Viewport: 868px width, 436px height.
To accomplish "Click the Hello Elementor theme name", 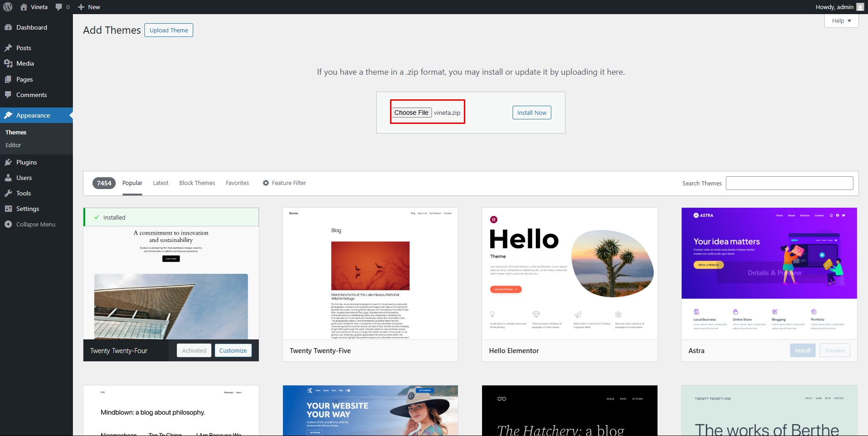I will point(514,351).
